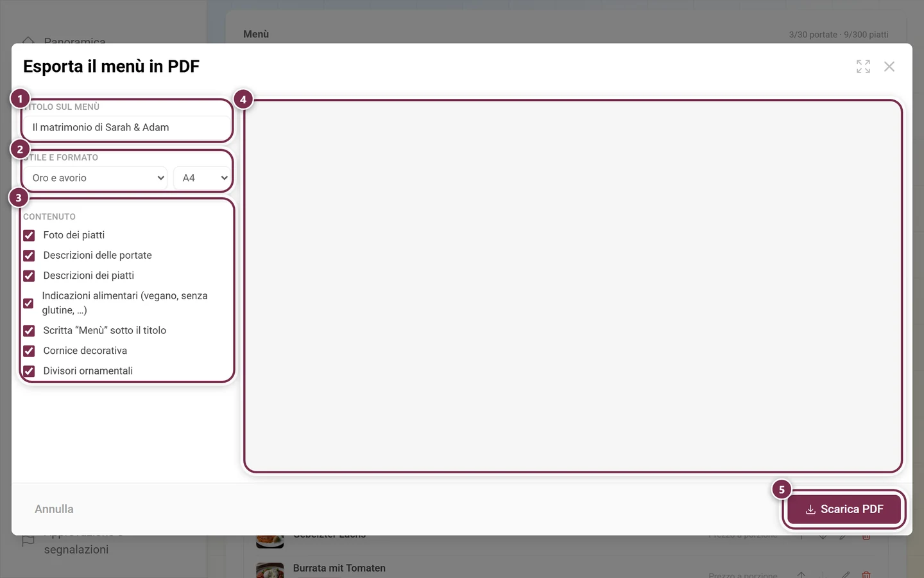Image resolution: width=924 pixels, height=578 pixels.
Task: Close the Esporta il menù in PDF dialog
Action: pos(889,66)
